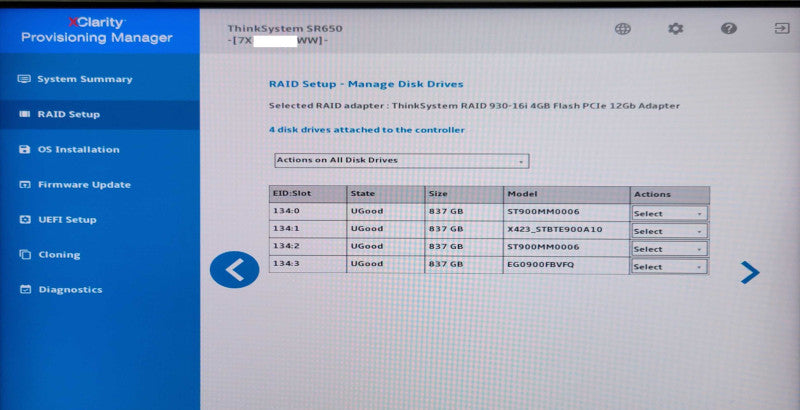Go next with the right chevron arrow
The height and width of the screenshot is (410, 800).
(x=750, y=272)
